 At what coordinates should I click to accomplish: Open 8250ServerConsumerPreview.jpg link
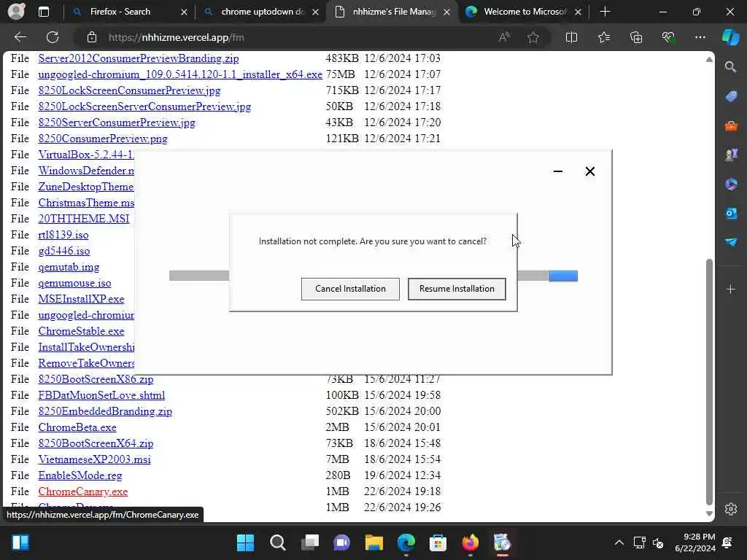(x=117, y=122)
